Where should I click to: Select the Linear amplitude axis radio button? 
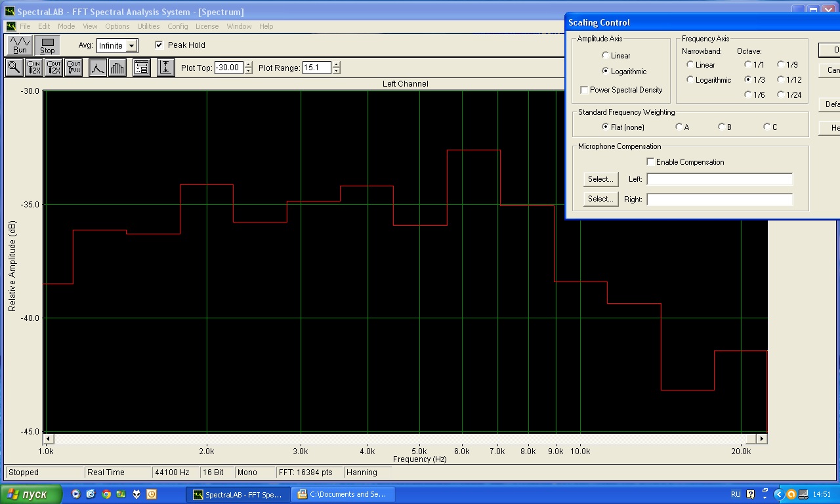click(x=606, y=56)
